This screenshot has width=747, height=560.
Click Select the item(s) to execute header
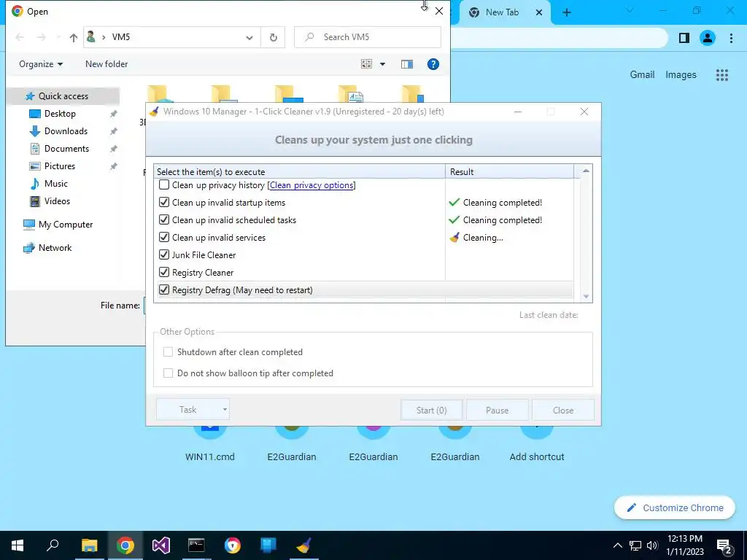[299, 171]
